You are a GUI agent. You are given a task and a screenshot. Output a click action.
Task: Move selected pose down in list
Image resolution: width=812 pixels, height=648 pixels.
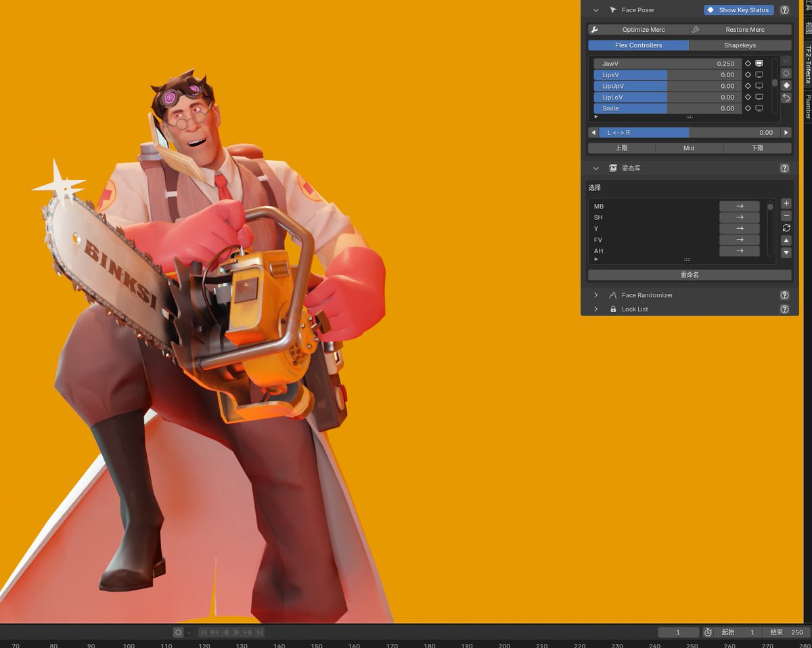tap(786, 253)
